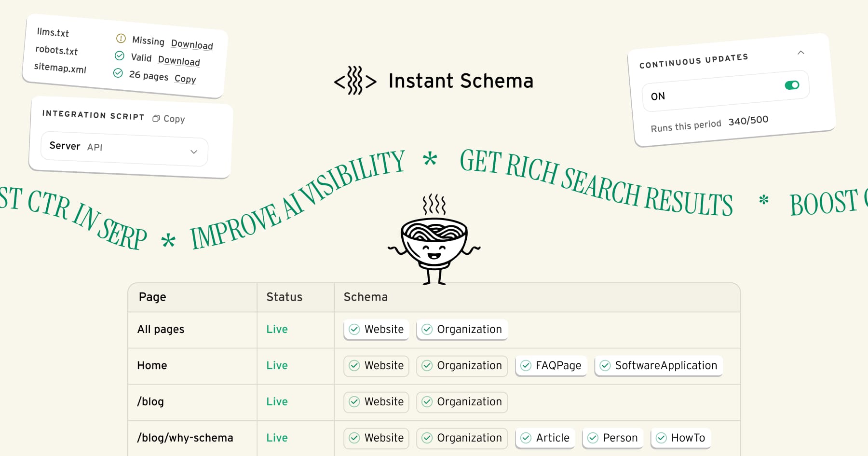Click the warning icon next to Missing
868x456 pixels.
[121, 38]
